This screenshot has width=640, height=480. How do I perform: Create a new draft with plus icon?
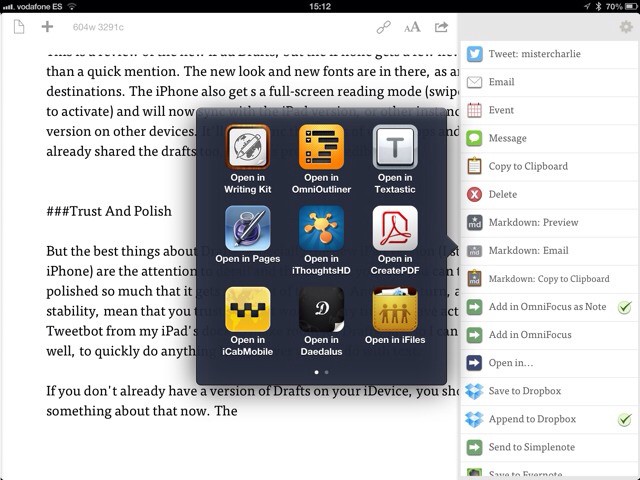coord(47,27)
